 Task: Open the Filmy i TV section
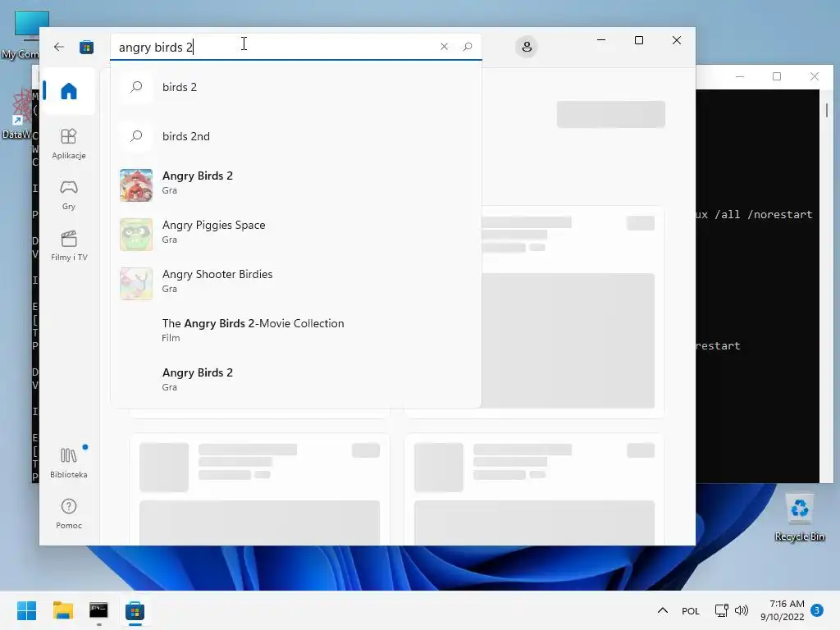pos(69,246)
